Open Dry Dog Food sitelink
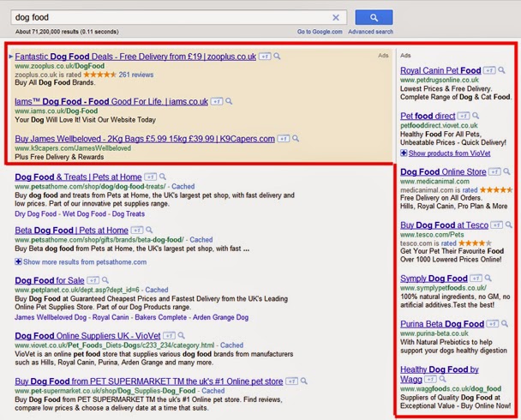This screenshot has width=521, height=420. point(35,213)
